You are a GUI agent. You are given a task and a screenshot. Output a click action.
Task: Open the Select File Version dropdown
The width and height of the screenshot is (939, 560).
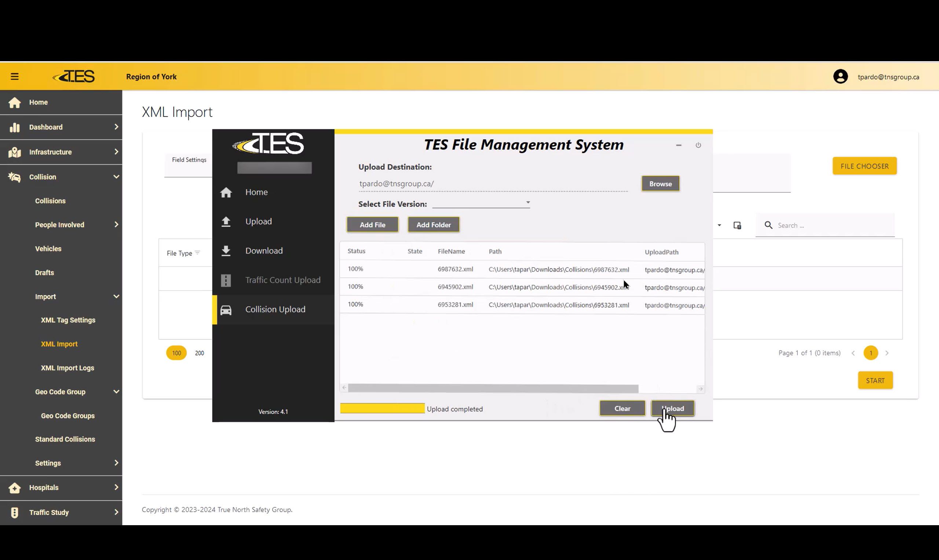[x=527, y=203]
